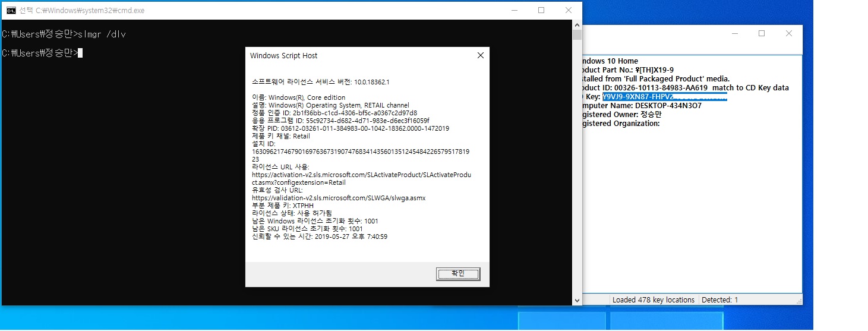This screenshot has width=868, height=331.
Task: Click the 남은 Windows 라이선스 초기화 횟수 line
Action: pyautogui.click(x=315, y=220)
